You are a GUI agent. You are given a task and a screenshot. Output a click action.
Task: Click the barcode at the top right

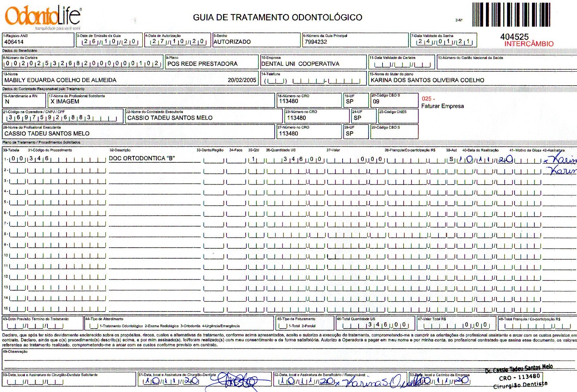tap(511, 14)
